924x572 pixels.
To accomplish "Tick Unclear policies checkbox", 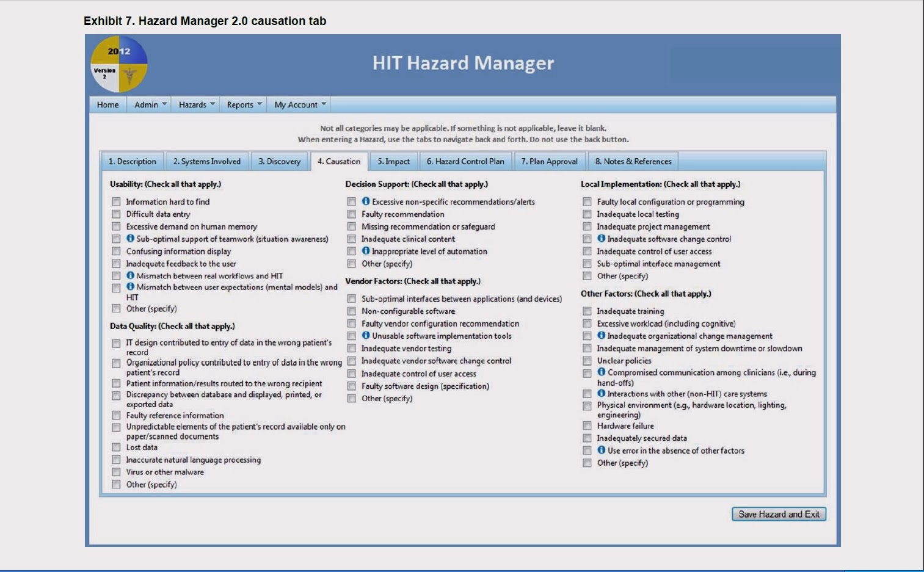I will click(587, 361).
